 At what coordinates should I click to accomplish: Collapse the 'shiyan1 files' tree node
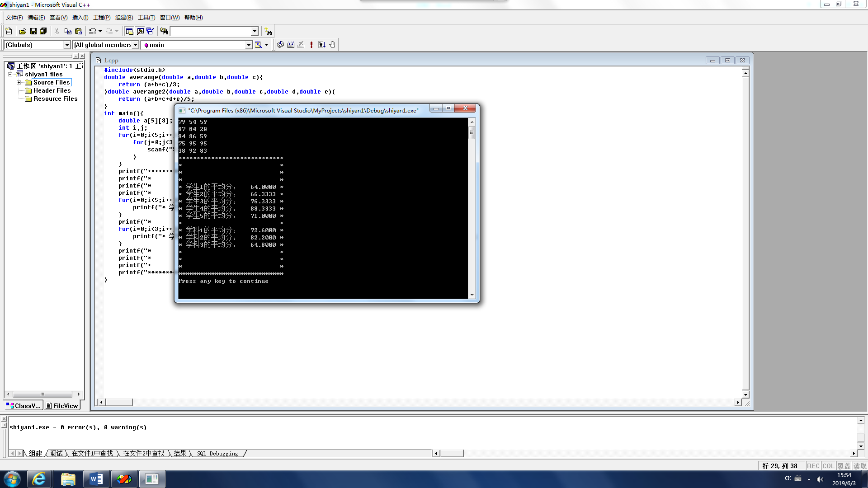tap(10, 74)
